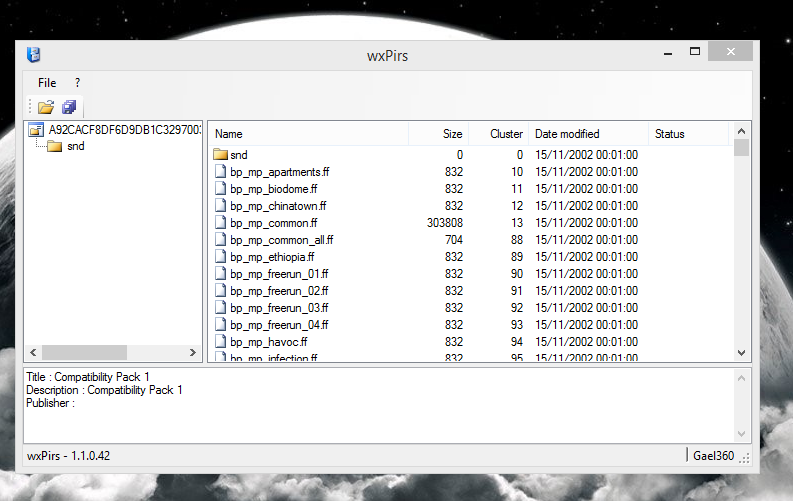The width and height of the screenshot is (793, 501).
Task: Open the ? help menu
Action: 78,83
